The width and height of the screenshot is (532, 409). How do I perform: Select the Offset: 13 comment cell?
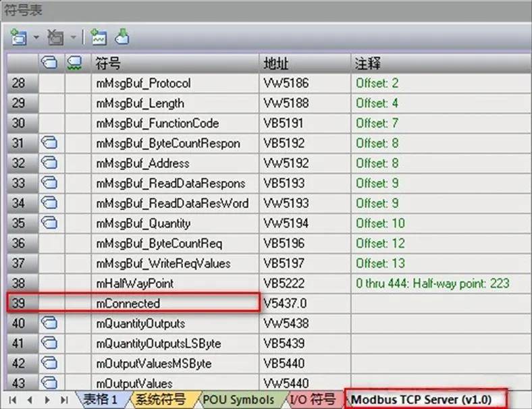click(x=442, y=263)
